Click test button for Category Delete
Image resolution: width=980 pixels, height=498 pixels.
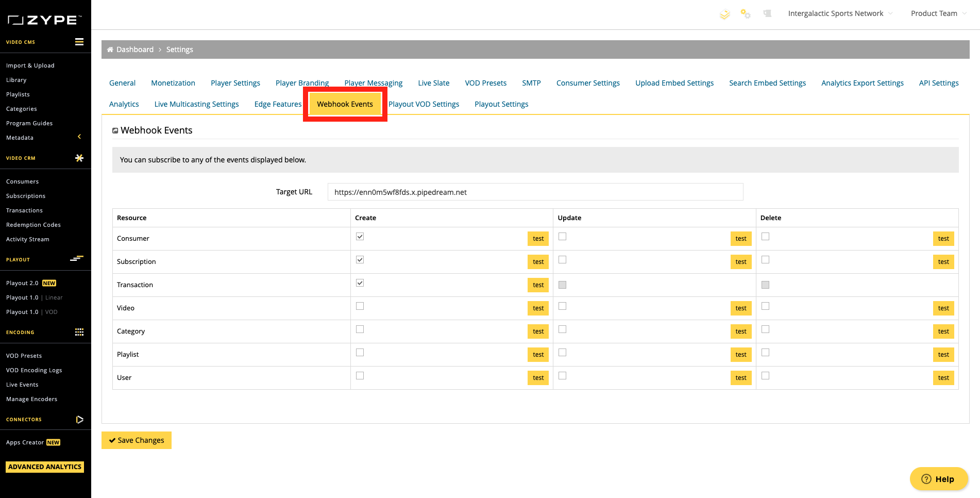coord(943,331)
